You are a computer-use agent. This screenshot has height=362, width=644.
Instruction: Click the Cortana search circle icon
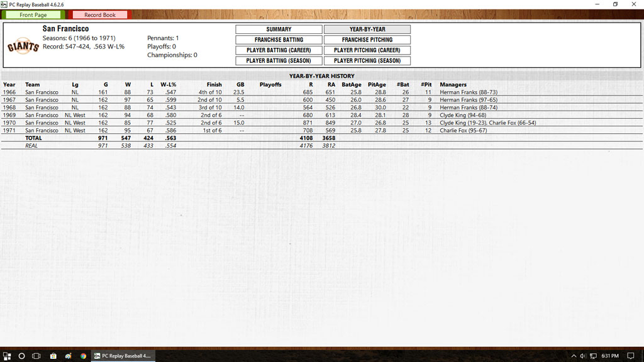pos(22,356)
